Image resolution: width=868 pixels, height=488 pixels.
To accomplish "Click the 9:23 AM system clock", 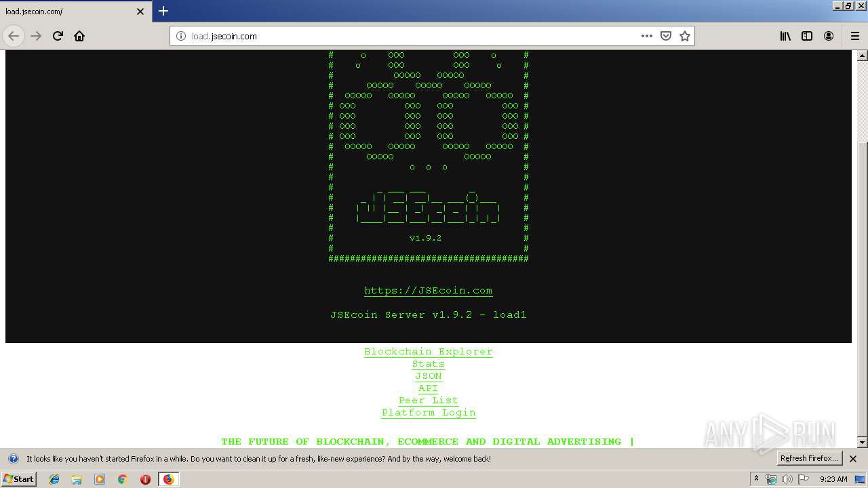I will tap(833, 479).
